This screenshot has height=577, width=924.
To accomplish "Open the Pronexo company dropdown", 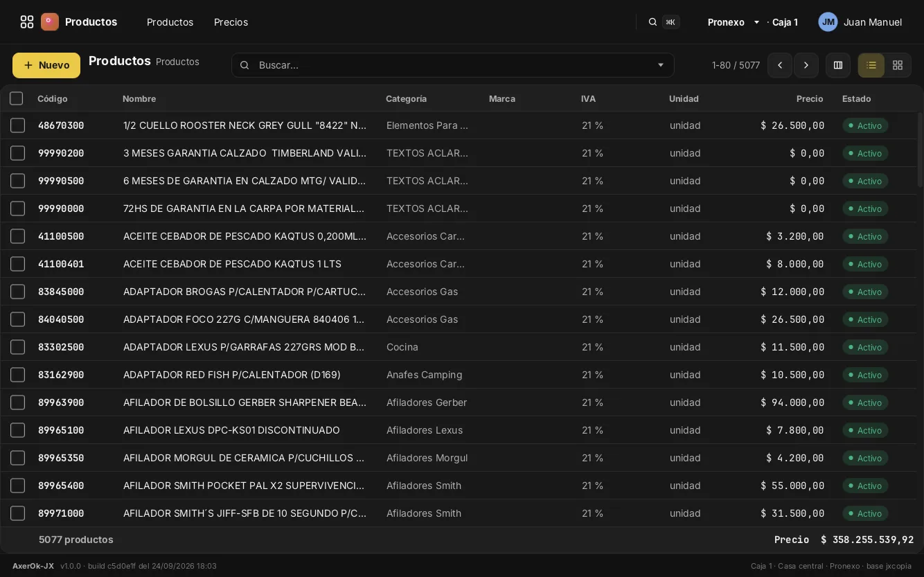I will [734, 22].
